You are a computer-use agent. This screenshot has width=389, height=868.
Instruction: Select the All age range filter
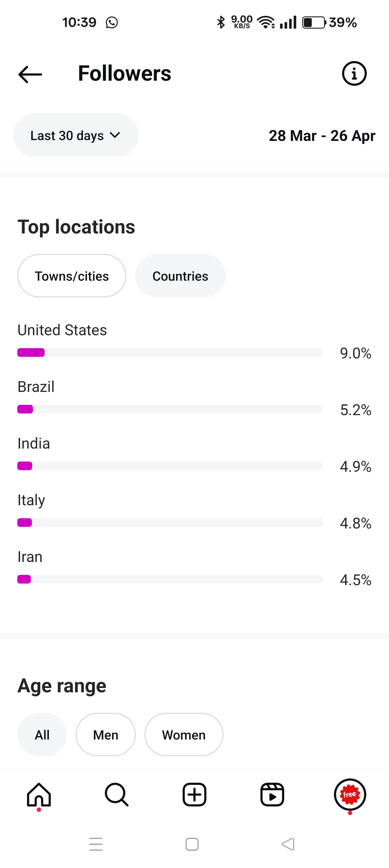pos(42,735)
